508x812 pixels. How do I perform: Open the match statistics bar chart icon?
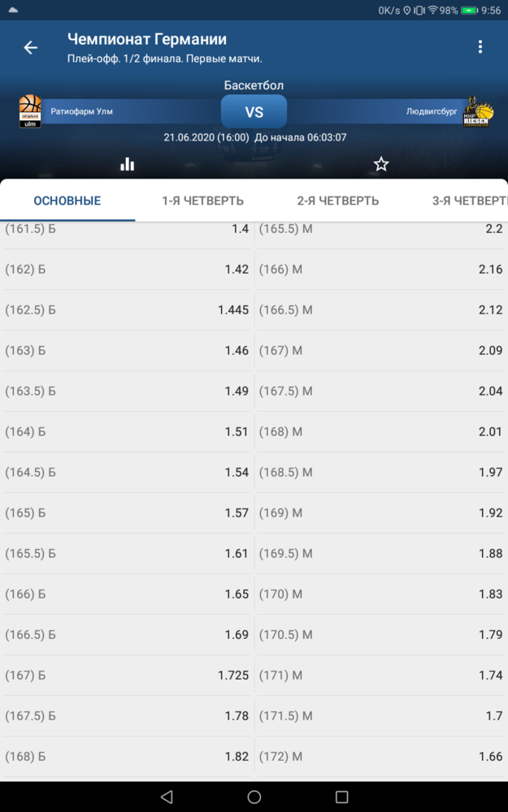tap(127, 164)
